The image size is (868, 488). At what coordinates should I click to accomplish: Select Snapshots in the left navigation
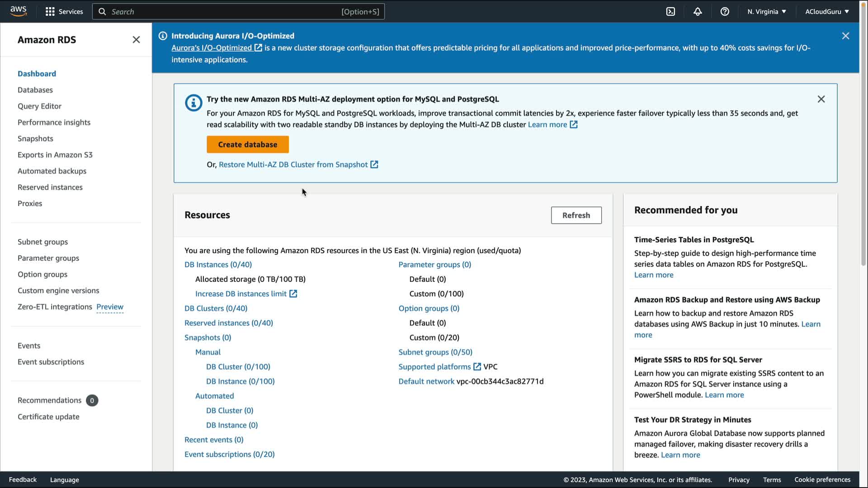coord(35,139)
